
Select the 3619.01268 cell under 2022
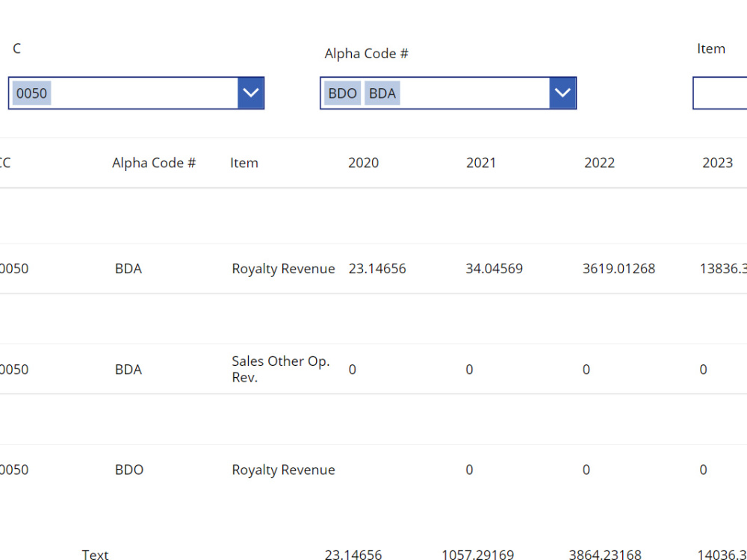click(619, 269)
